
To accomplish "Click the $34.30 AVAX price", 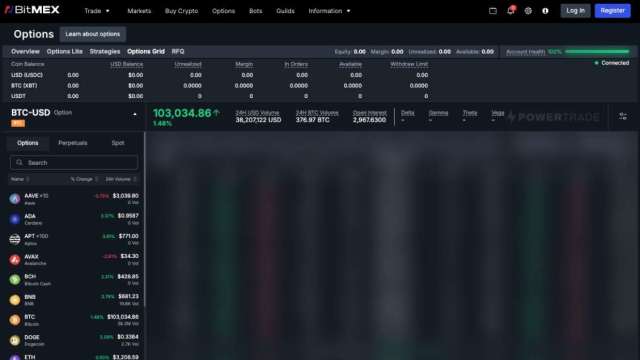I will pos(129,256).
